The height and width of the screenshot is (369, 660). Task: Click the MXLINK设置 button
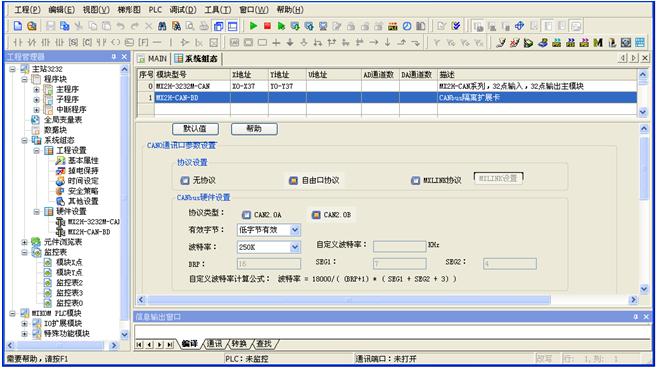click(498, 178)
